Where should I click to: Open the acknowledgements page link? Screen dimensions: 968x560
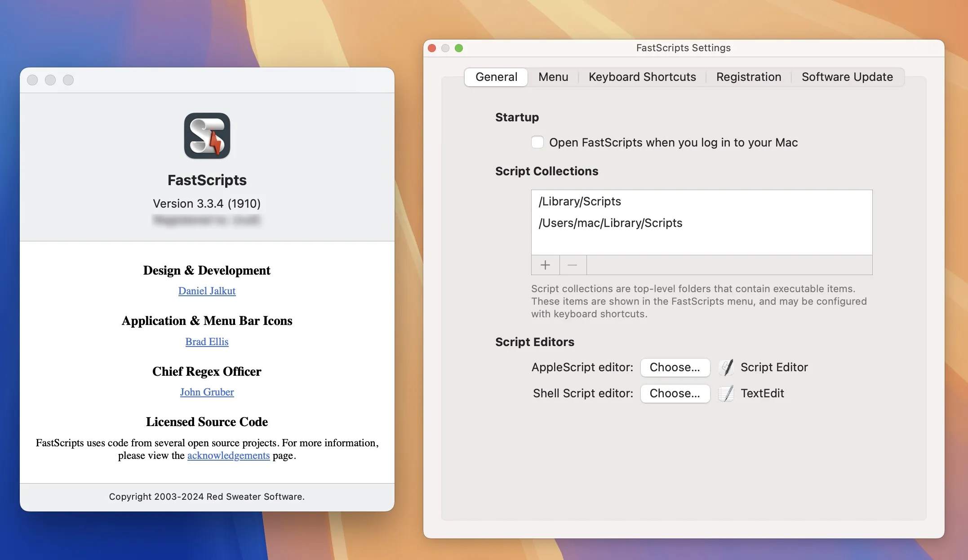(x=228, y=455)
